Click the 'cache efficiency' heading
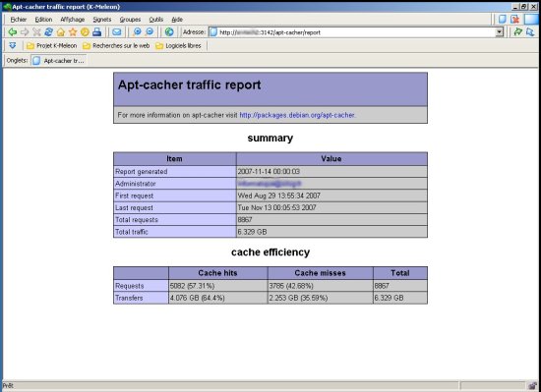Screen dimensions: 541x392 pyautogui.click(x=270, y=252)
